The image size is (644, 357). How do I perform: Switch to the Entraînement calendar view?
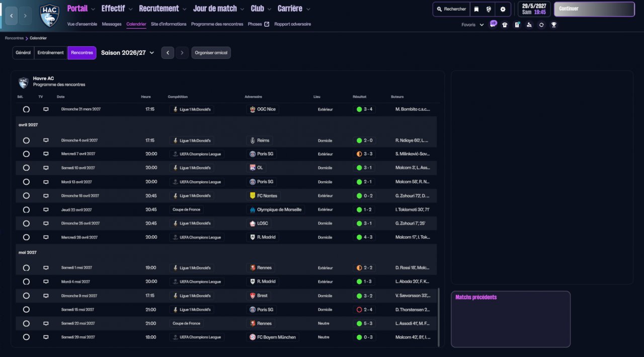(51, 53)
